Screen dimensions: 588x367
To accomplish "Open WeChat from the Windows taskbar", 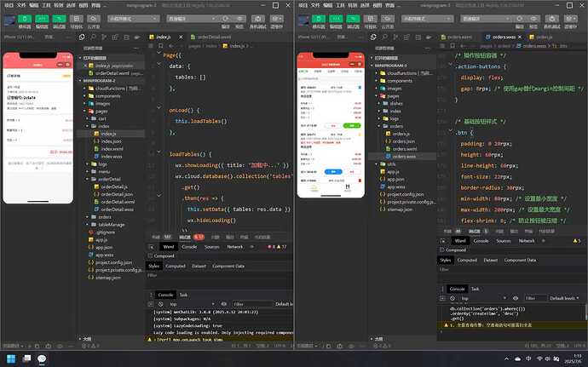I will click(x=42, y=358).
